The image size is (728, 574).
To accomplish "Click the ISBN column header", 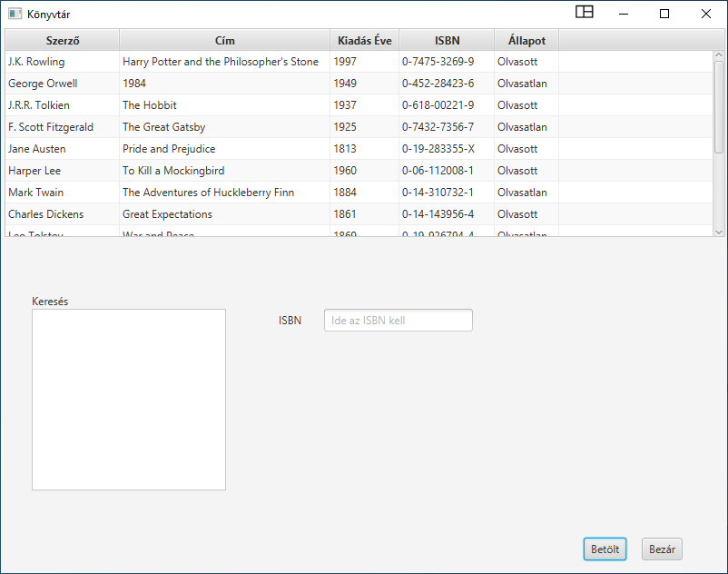I will pos(447,40).
